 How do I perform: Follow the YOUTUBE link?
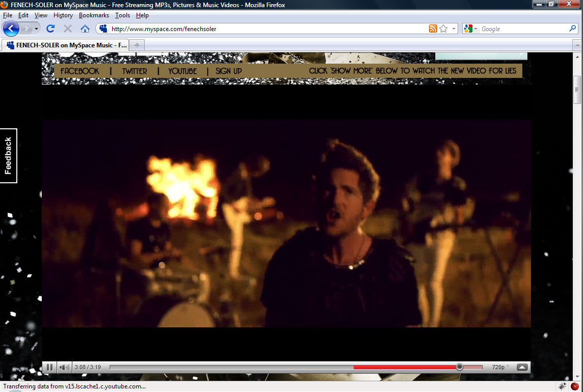pos(182,71)
